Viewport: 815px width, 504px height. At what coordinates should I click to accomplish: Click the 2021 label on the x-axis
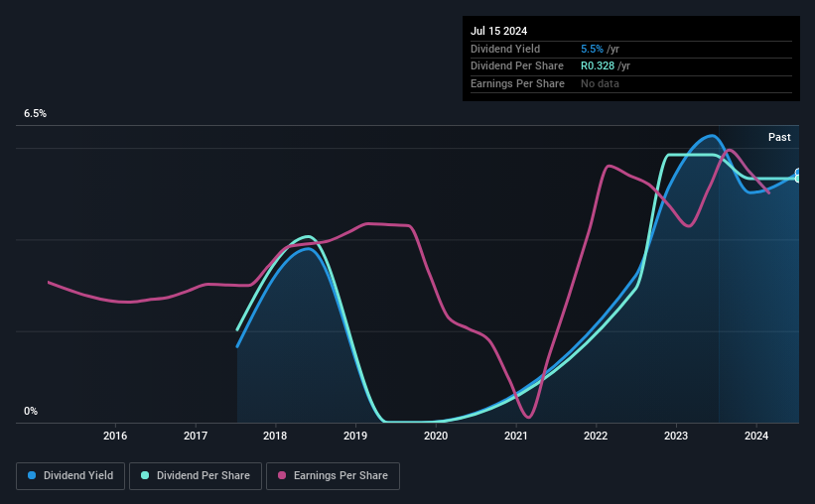[515, 436]
